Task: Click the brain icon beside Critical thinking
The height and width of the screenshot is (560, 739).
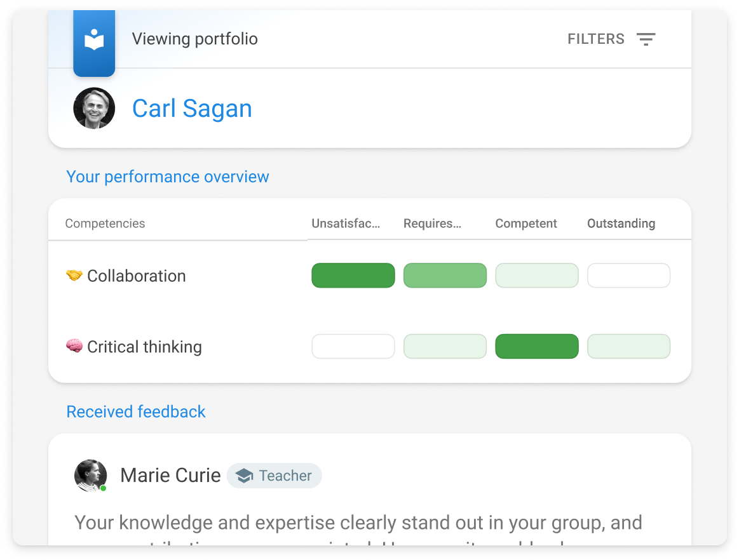Action: [x=75, y=346]
